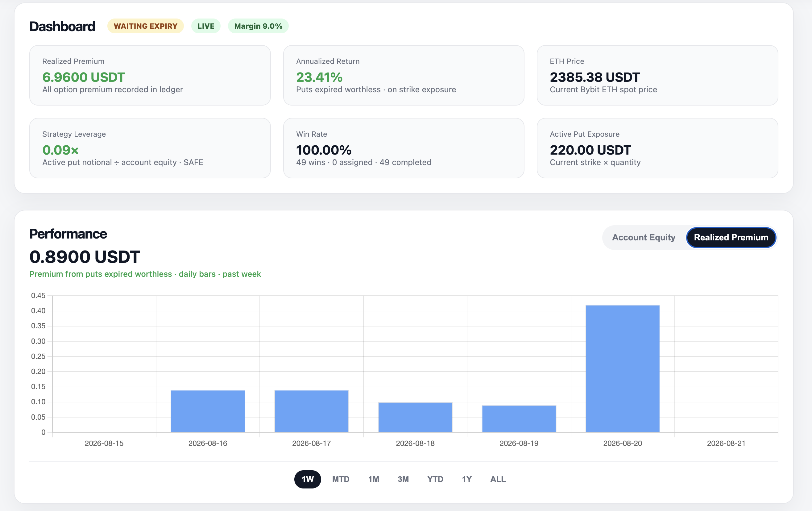Screen dimensions: 812x511
Task: Set range to 3M
Action: (403, 479)
